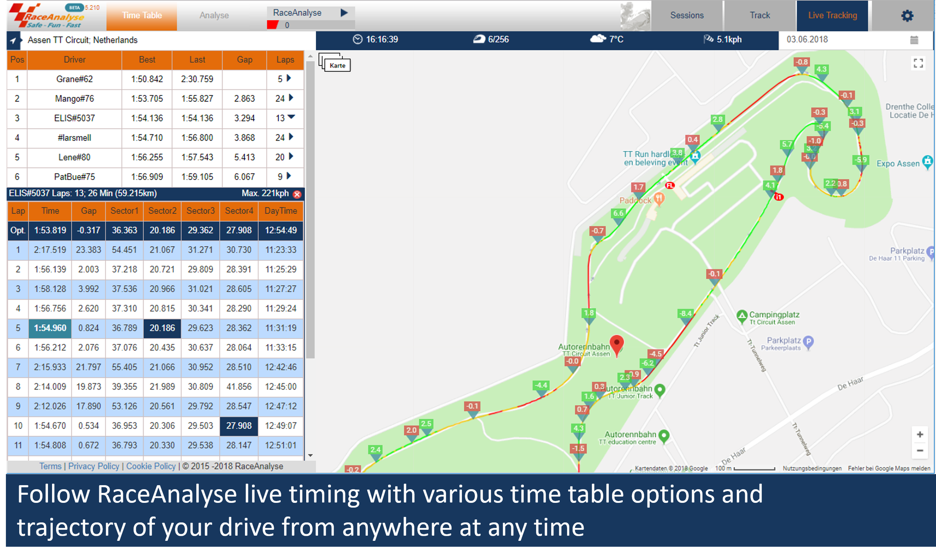Screen dimensions: 936x560
Task: Open the Terms link
Action: pos(50,466)
